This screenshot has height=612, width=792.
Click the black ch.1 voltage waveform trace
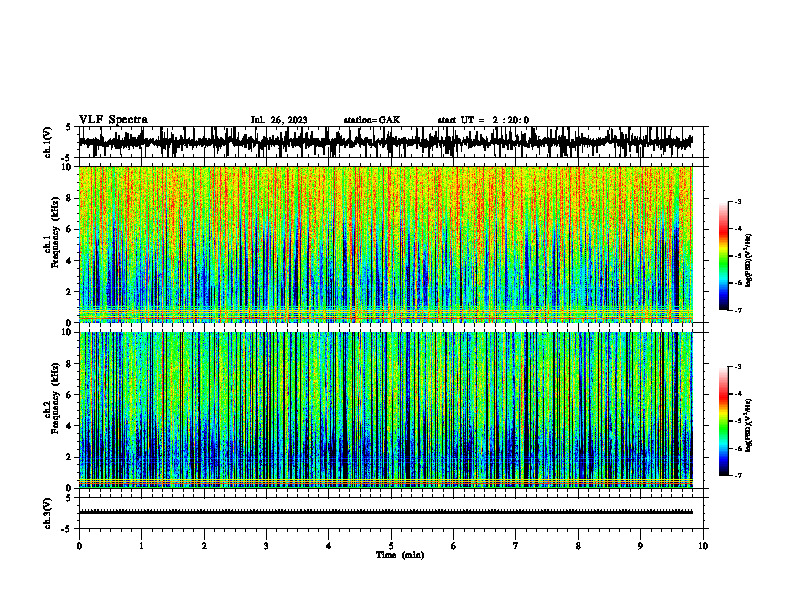385,142
